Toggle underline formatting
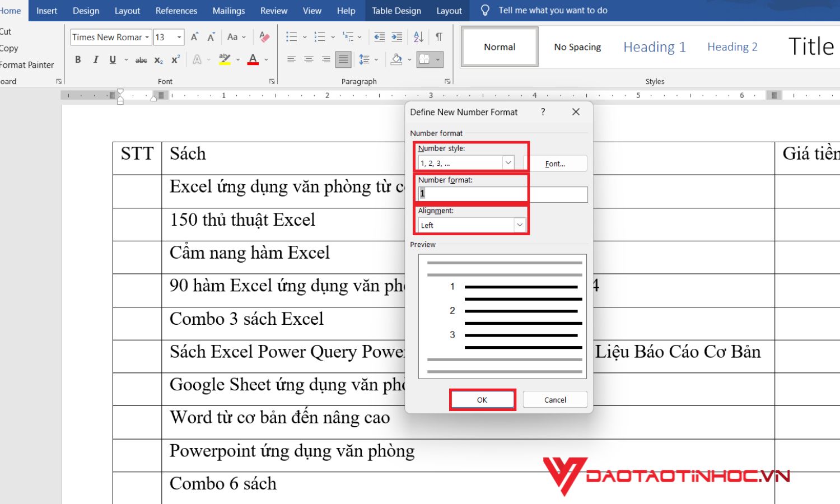This screenshot has width=840, height=504. coord(113,59)
